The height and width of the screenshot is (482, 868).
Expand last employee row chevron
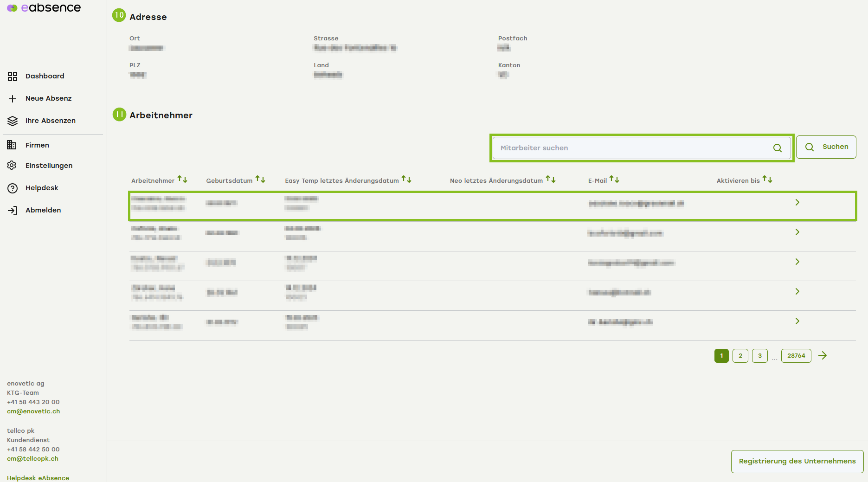(x=797, y=321)
